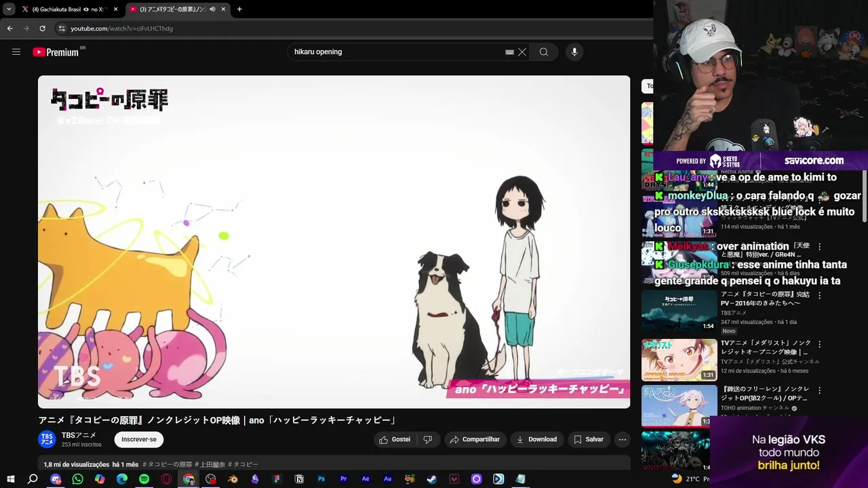Open Adobe Audition from taskbar
Viewport: 868px width, 488px height.
pos(388,479)
